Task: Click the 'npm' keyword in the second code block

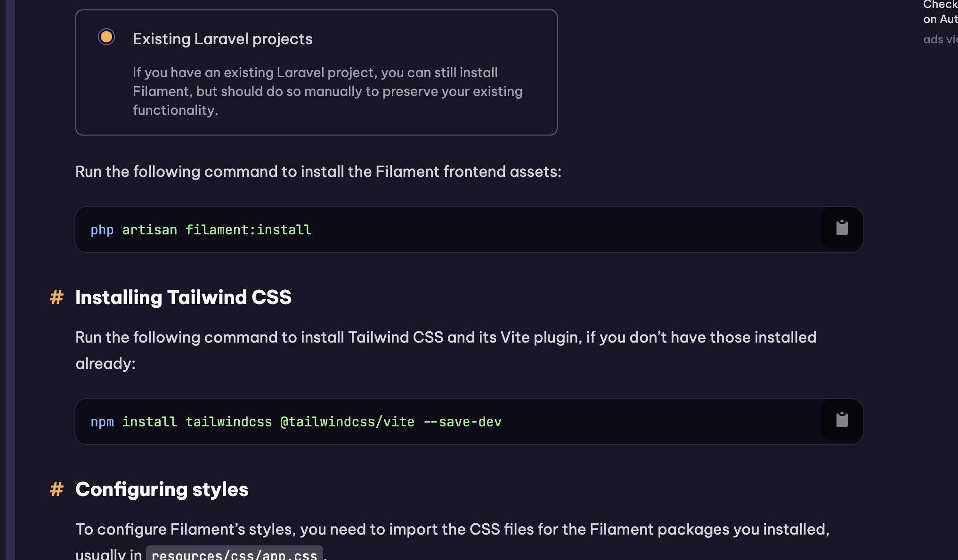Action: click(102, 422)
